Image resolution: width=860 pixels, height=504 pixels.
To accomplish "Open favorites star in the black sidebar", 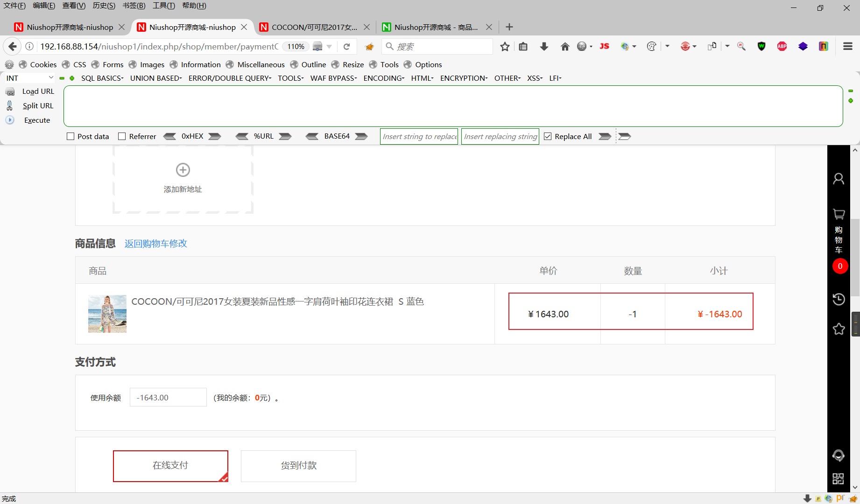I will click(839, 329).
